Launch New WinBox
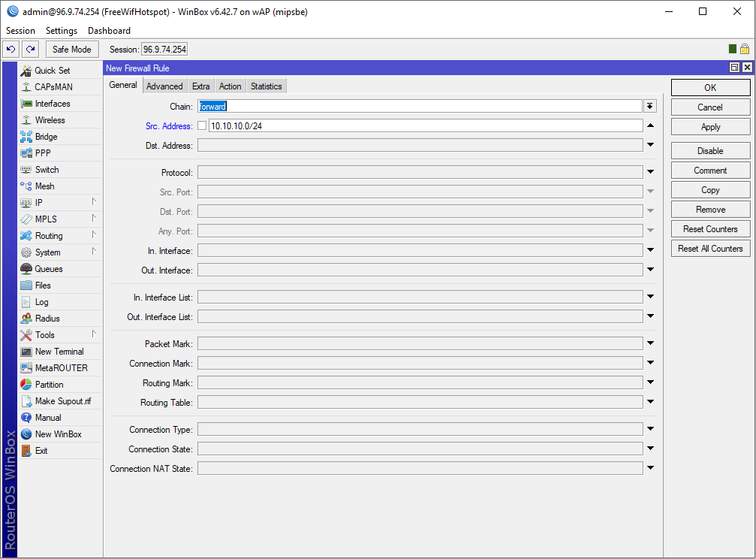This screenshot has height=559, width=756. pyautogui.click(x=60, y=434)
